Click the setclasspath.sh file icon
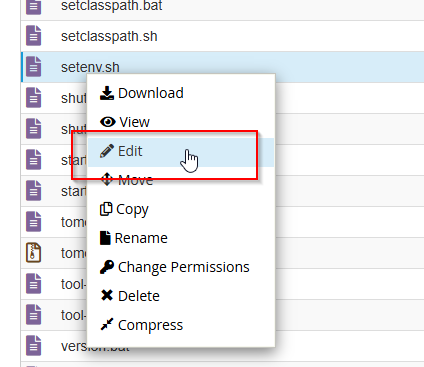The height and width of the screenshot is (367, 424). (x=34, y=36)
